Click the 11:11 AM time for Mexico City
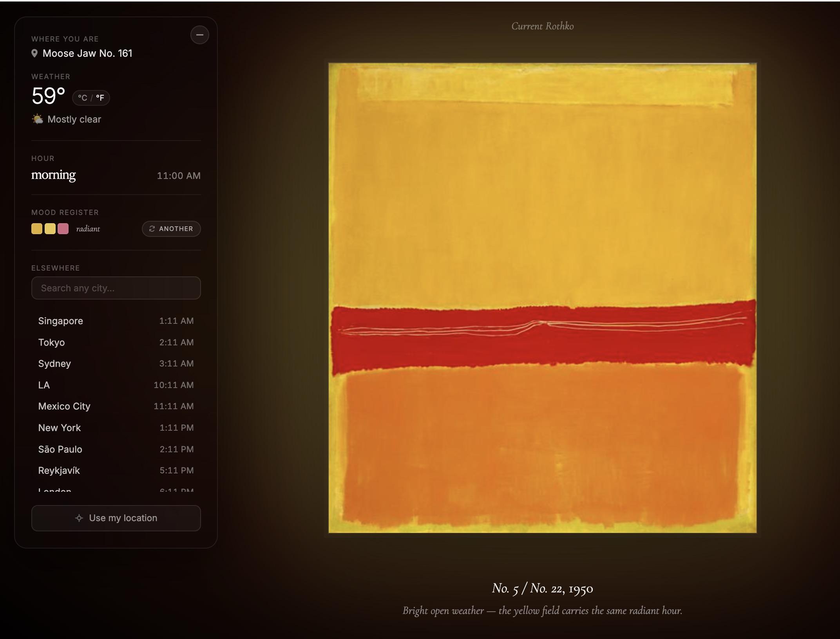Viewport: 840px width, 639px height. click(x=174, y=406)
